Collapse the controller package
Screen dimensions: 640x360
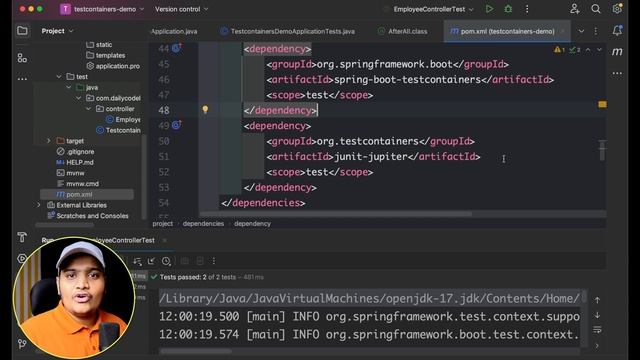(x=89, y=109)
